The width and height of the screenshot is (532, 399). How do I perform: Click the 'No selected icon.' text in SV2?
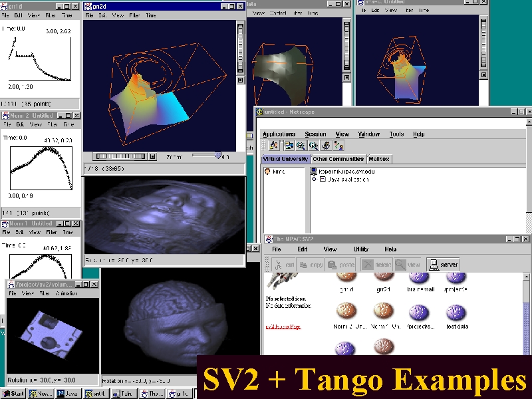(286, 299)
